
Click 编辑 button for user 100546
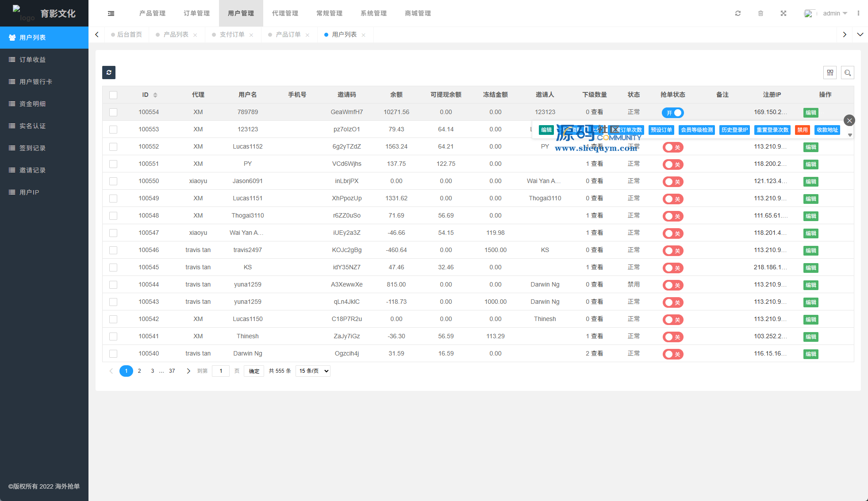pyautogui.click(x=810, y=251)
